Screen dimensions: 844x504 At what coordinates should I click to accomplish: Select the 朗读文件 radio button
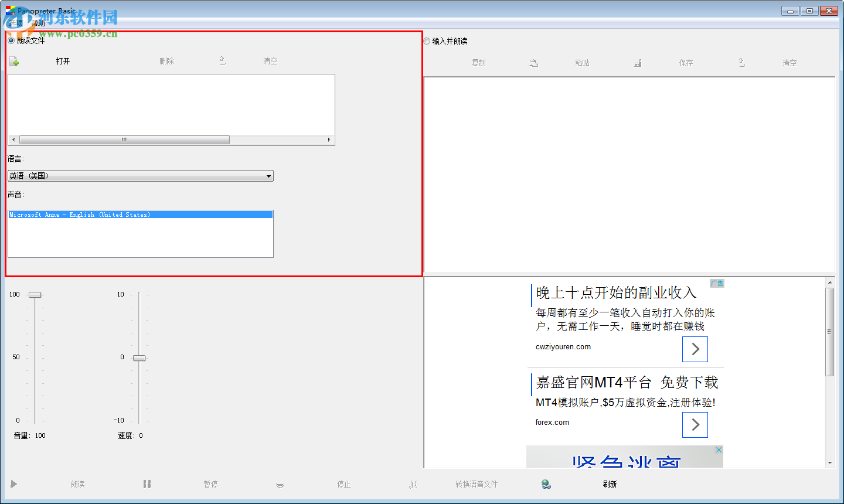(11, 40)
